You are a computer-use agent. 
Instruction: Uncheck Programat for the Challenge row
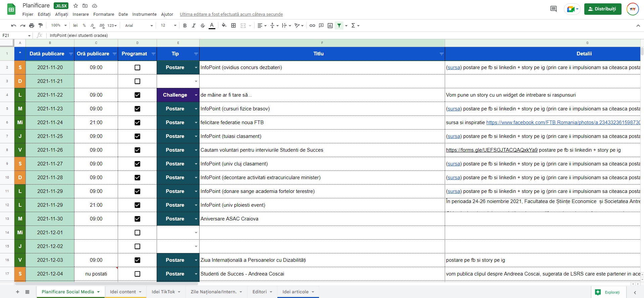(x=137, y=95)
